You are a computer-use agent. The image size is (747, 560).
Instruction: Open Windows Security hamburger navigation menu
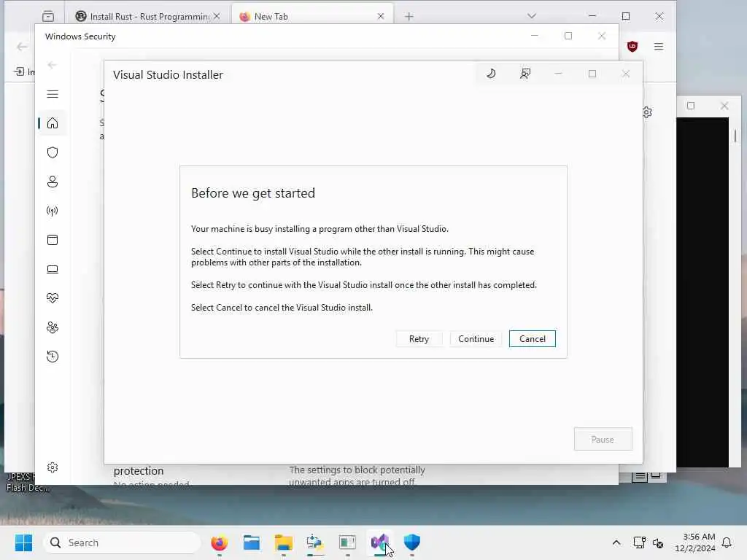coord(53,94)
